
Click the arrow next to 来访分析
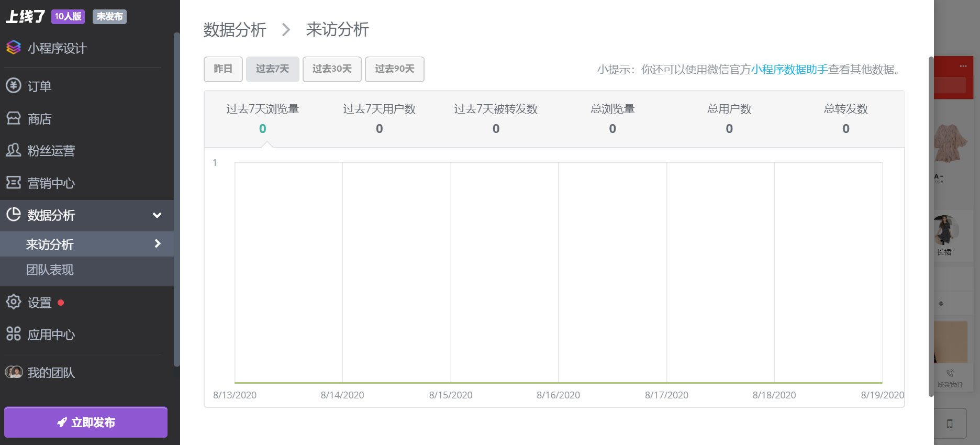pos(158,243)
